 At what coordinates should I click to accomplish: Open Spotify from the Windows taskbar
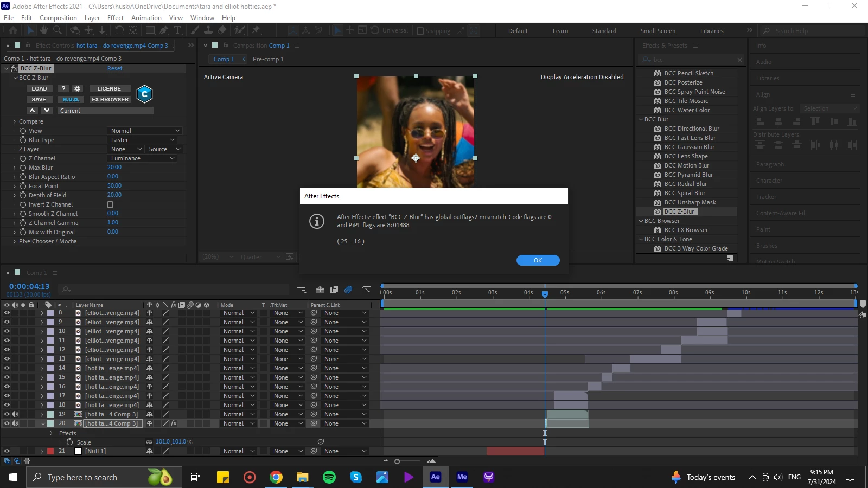point(329,477)
